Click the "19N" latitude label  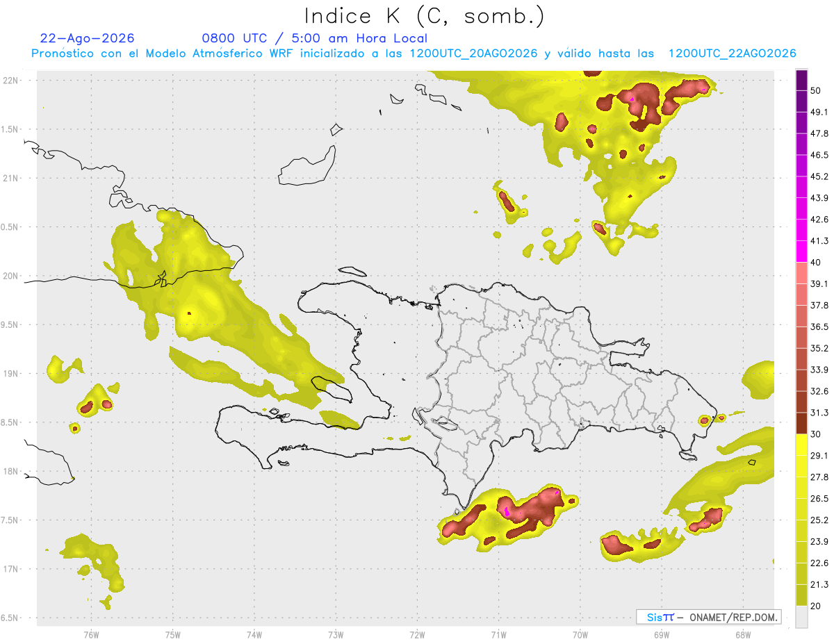click(x=10, y=373)
